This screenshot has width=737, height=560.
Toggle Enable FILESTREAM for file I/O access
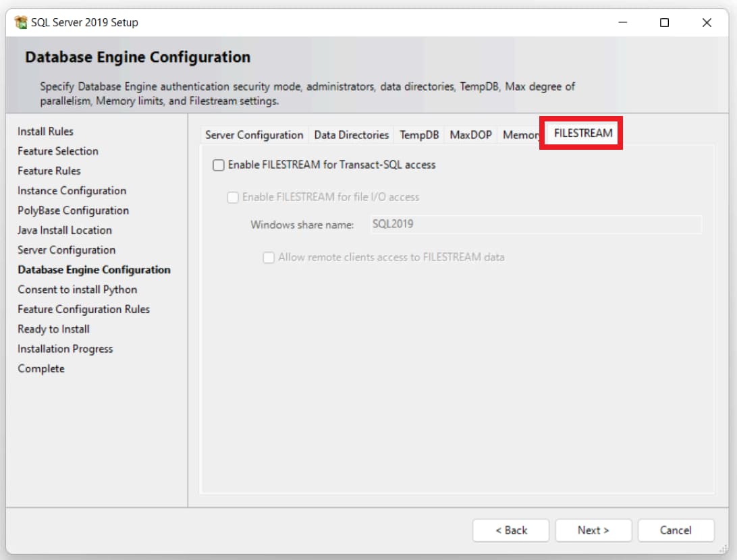pos(233,198)
